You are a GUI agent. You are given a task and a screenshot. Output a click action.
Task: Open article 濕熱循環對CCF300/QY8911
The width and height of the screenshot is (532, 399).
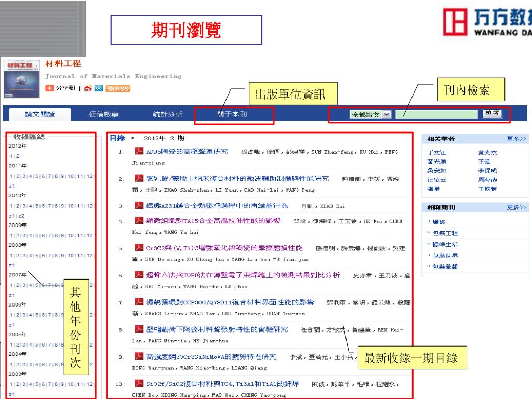[230, 302]
